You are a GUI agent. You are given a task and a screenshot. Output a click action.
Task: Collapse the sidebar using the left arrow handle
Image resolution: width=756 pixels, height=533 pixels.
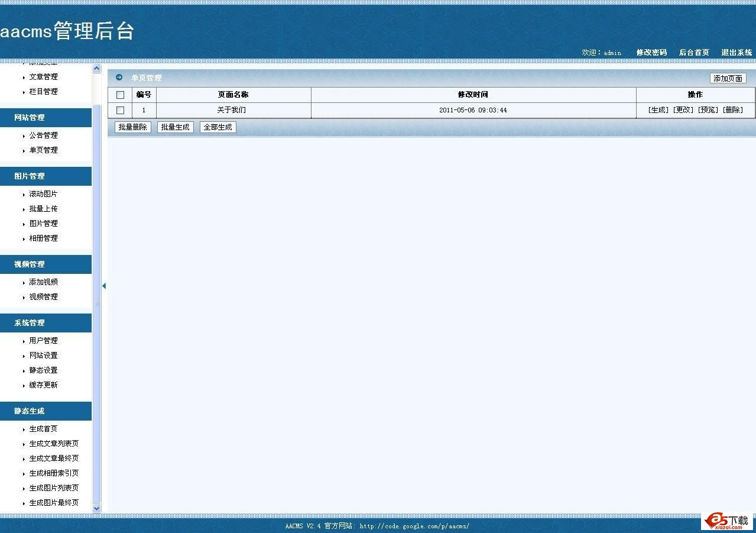[104, 286]
